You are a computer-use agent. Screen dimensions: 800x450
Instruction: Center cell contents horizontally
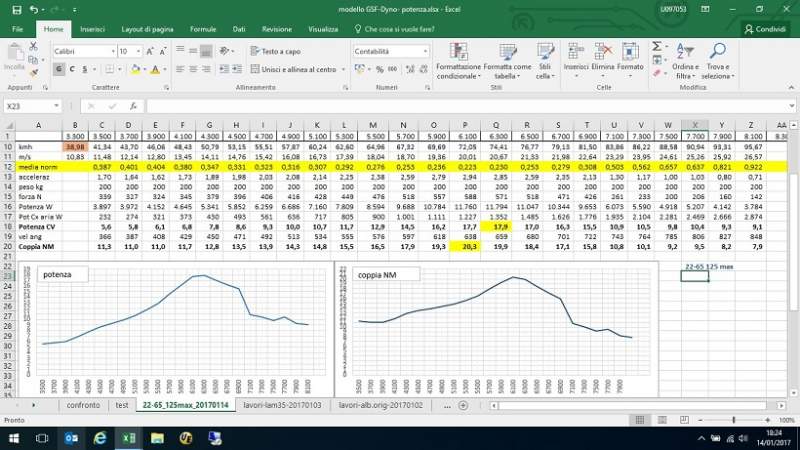coord(193,69)
